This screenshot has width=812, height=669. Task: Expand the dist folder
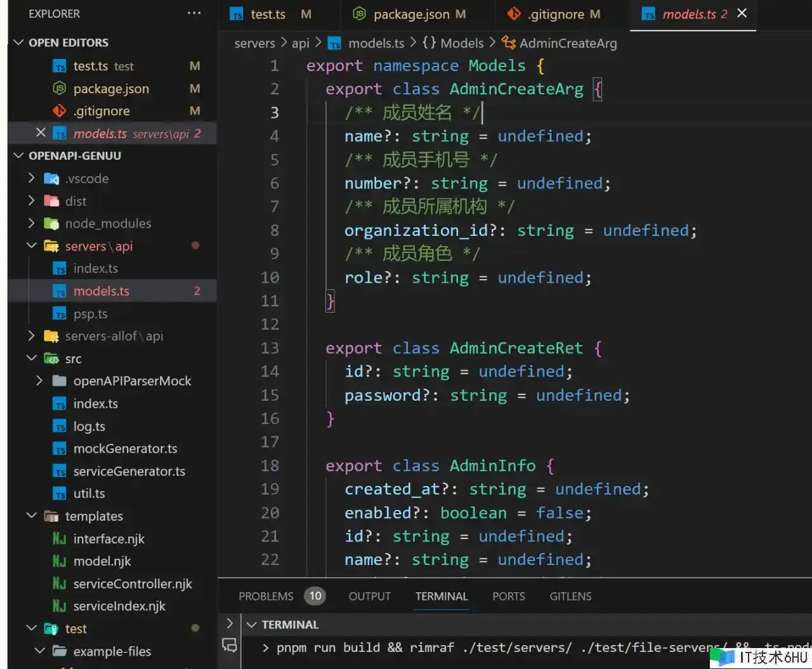tap(31, 201)
